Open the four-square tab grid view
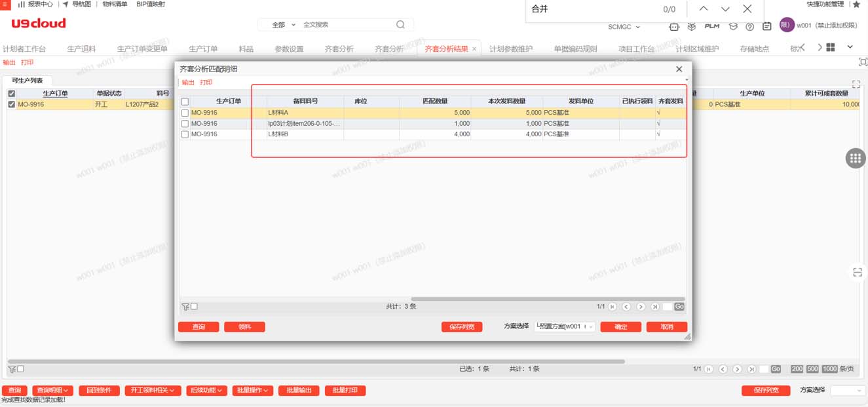This screenshot has width=868, height=407. 831,47
